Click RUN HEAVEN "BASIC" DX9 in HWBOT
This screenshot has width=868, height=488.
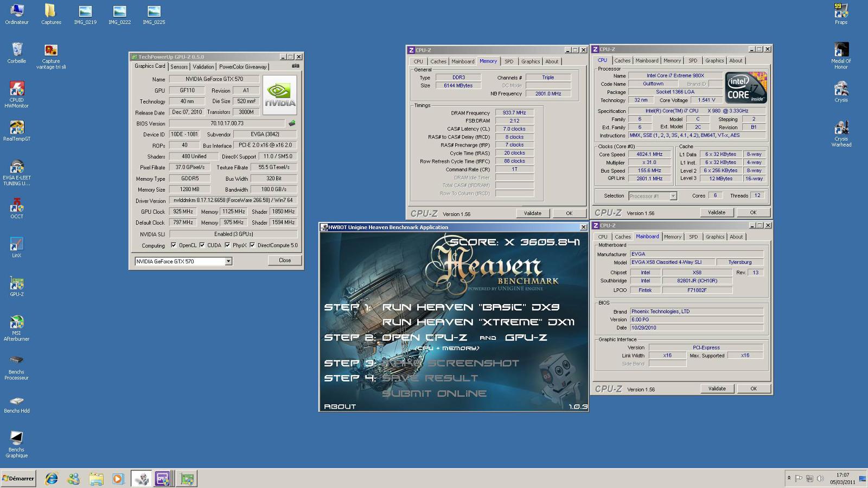click(470, 307)
